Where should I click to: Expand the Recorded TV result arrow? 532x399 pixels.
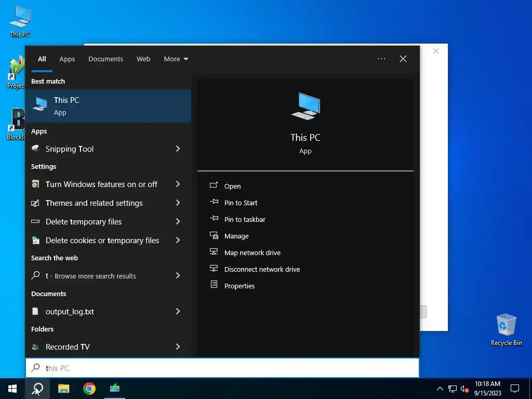pyautogui.click(x=178, y=347)
